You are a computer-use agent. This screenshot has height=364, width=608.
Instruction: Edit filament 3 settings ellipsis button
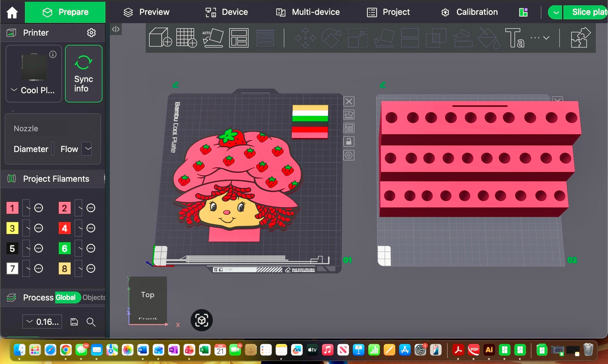click(x=39, y=228)
